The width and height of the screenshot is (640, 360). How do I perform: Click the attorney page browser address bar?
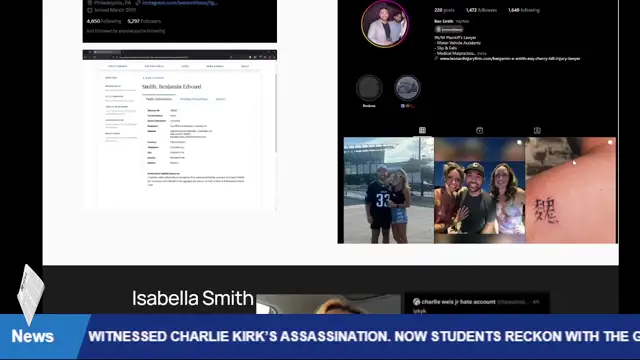click(x=171, y=57)
